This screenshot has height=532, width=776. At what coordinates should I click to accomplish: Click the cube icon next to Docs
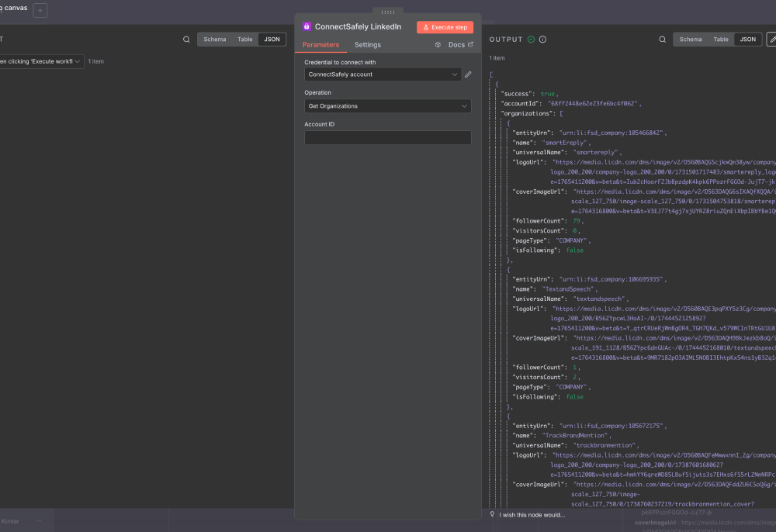[438, 45]
